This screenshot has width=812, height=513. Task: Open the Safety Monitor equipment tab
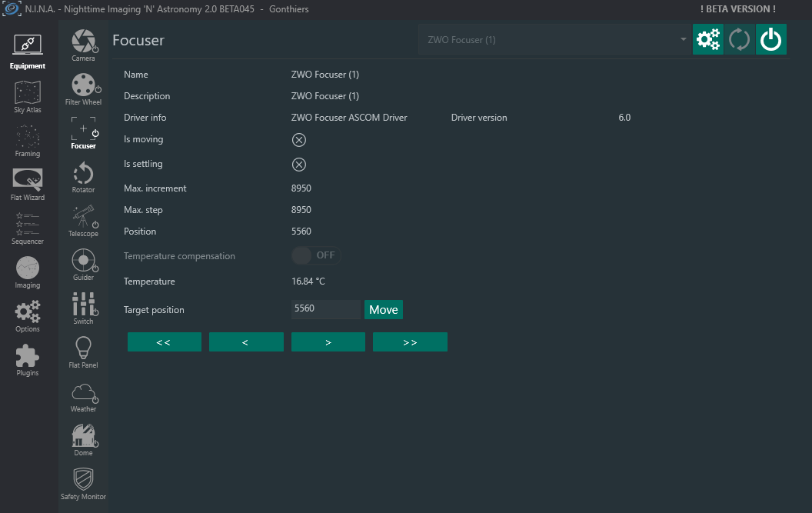(x=83, y=484)
